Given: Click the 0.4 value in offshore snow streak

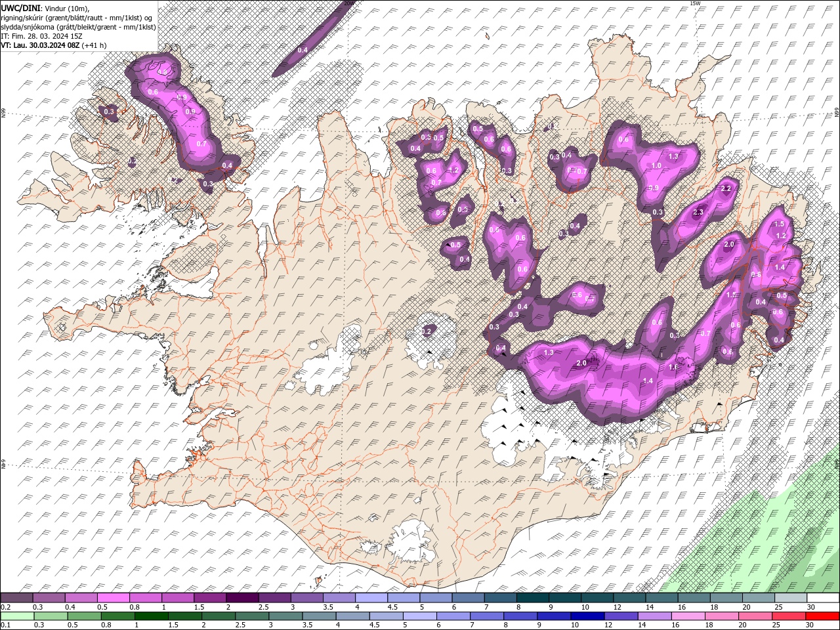Looking at the screenshot, I should click(303, 50).
